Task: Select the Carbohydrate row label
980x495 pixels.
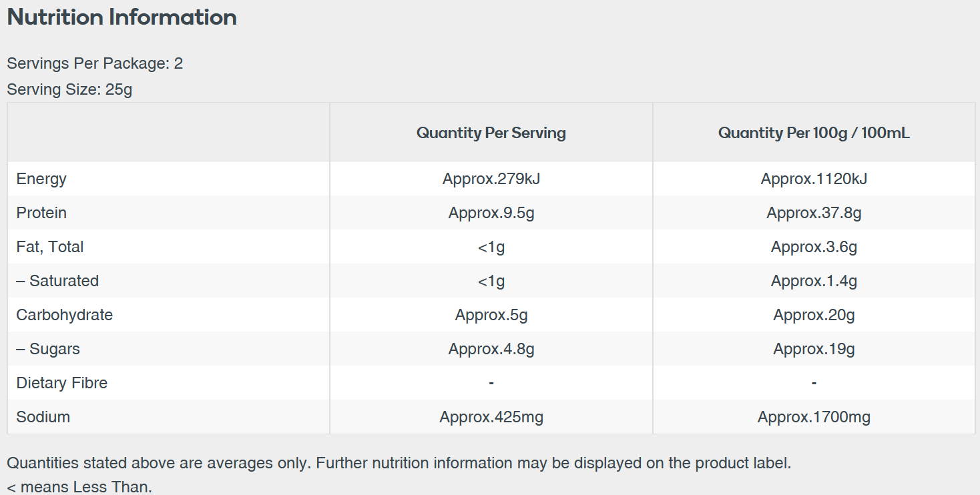Action: [x=65, y=315]
